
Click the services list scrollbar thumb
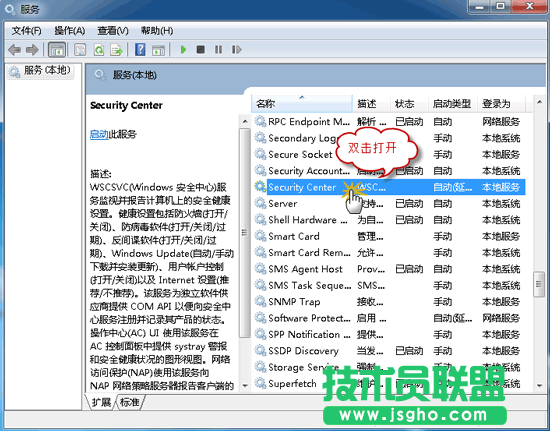click(539, 284)
